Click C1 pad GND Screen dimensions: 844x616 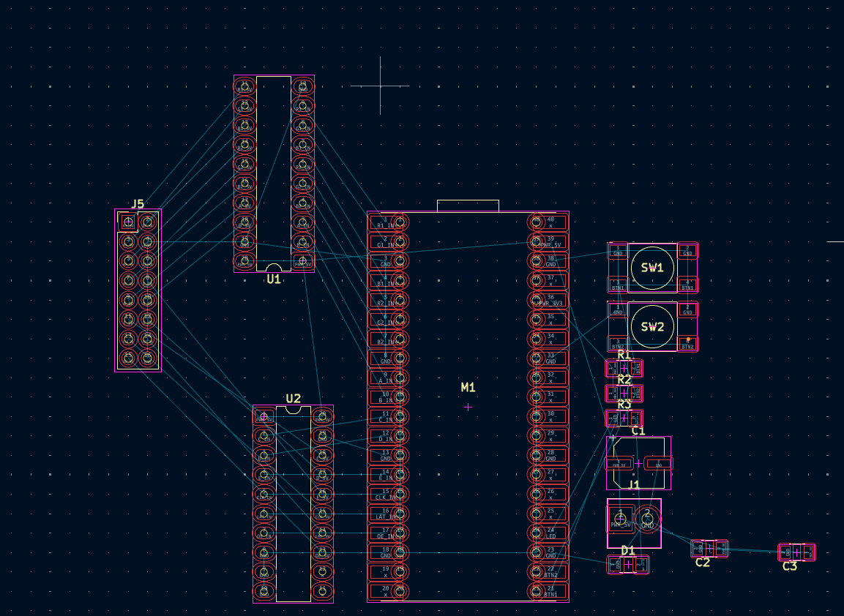click(x=658, y=463)
